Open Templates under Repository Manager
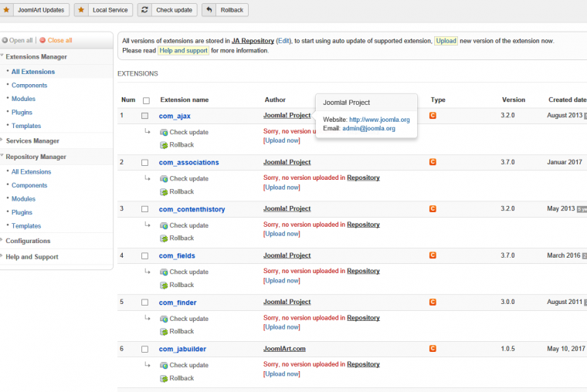587x392 pixels. (26, 226)
